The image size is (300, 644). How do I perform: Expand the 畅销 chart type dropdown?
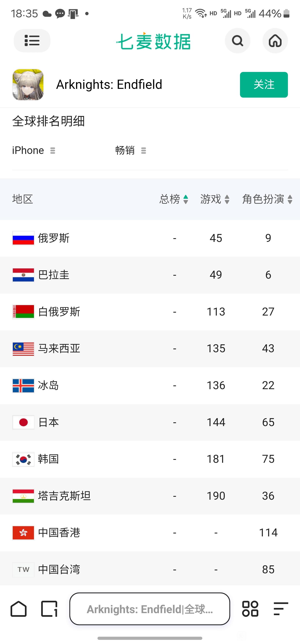pyautogui.click(x=131, y=151)
